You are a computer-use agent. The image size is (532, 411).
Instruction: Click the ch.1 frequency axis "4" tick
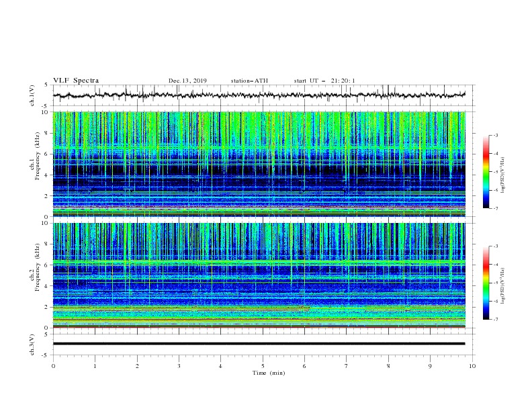46,175
